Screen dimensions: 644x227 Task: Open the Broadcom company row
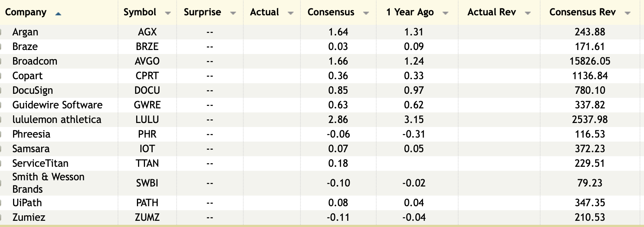[x=35, y=61]
